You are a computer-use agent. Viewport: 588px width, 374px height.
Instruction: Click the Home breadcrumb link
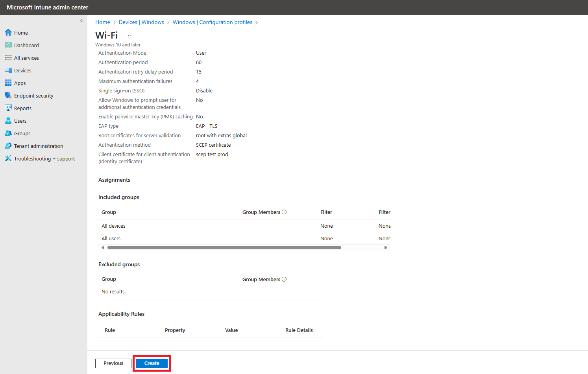(x=103, y=22)
